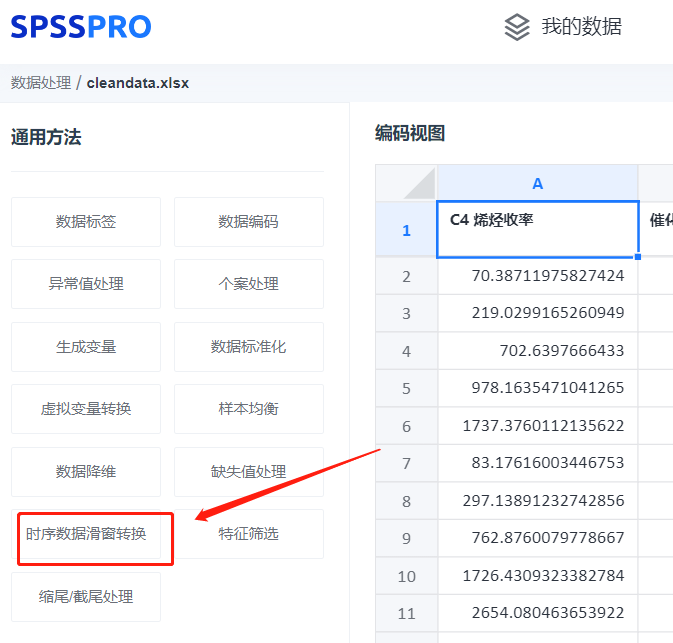
Task: Open 数据标签 method
Action: 86,222
